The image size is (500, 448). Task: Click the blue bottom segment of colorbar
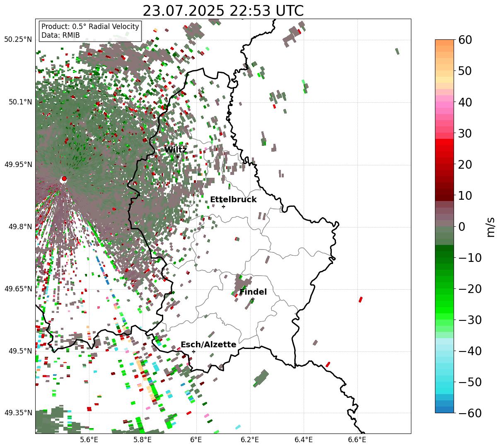pos(444,409)
